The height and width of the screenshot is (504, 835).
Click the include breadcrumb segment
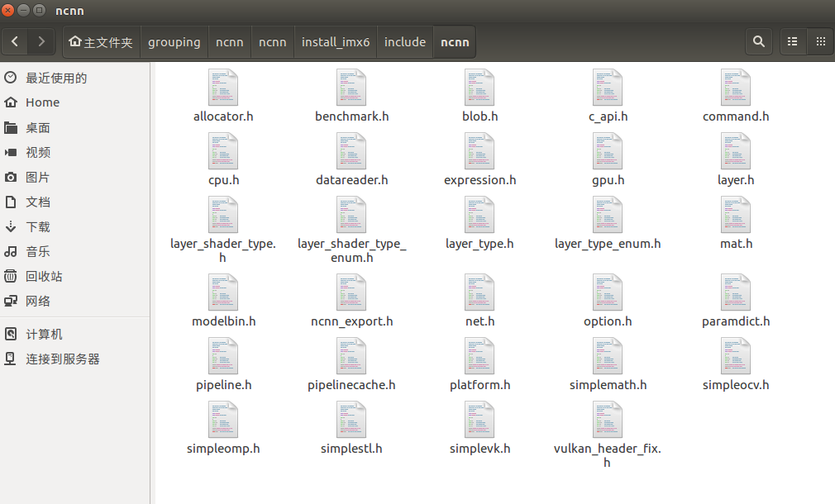click(x=405, y=42)
